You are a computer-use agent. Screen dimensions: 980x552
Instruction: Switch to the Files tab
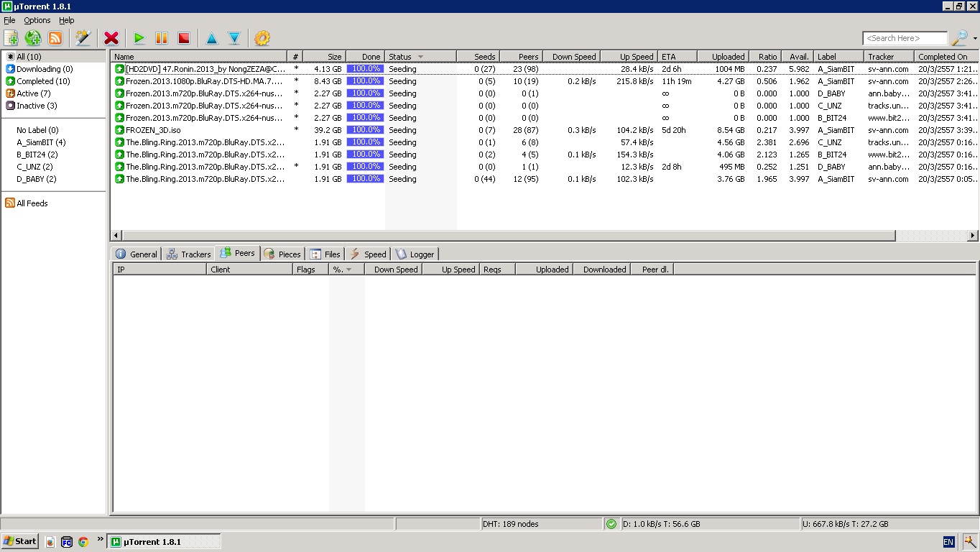coord(325,254)
